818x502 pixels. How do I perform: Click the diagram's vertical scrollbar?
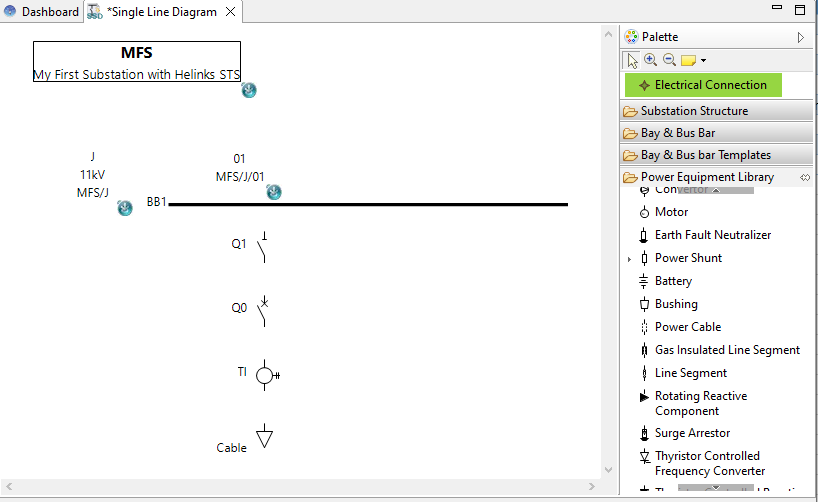coord(607,250)
